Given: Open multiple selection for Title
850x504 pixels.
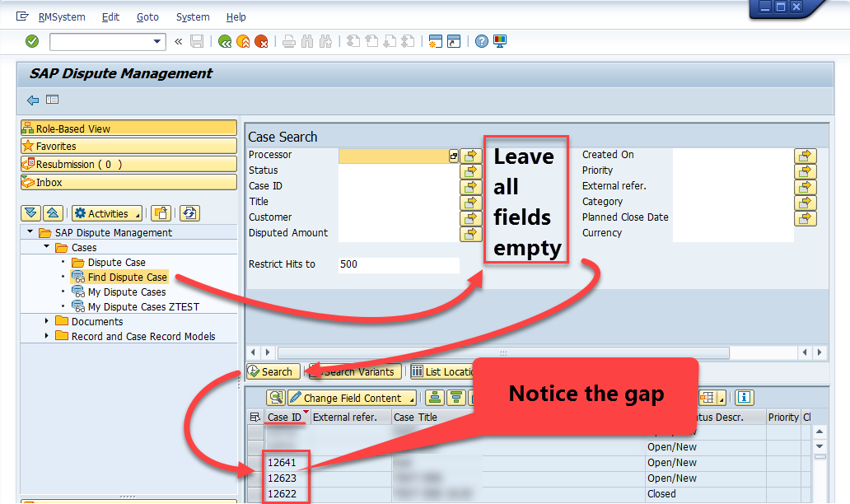Looking at the screenshot, I should point(470,203).
